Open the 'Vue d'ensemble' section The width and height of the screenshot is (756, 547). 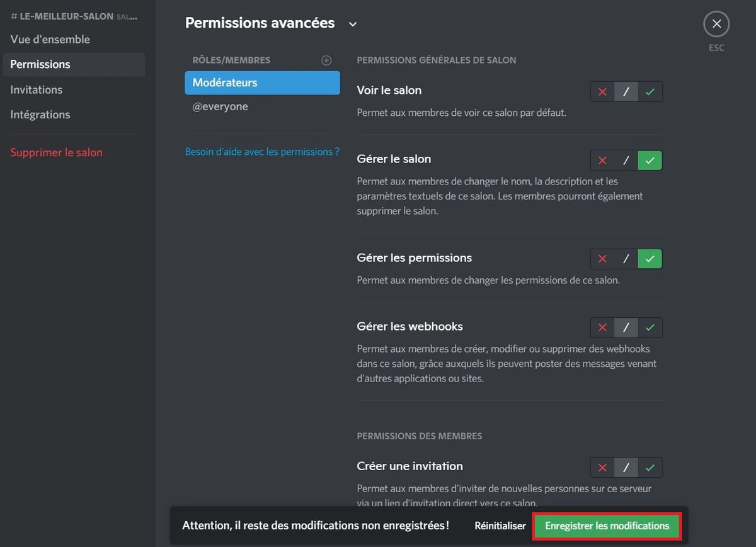tap(74, 39)
